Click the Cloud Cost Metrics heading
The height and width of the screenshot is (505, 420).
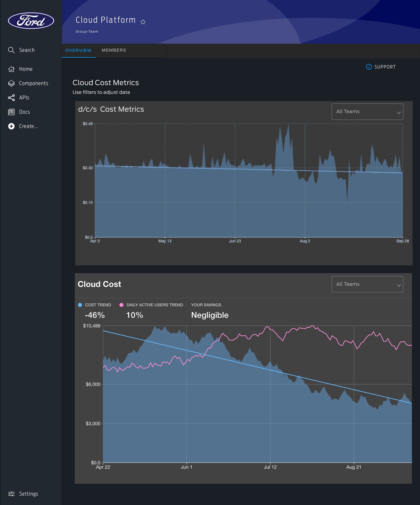106,82
